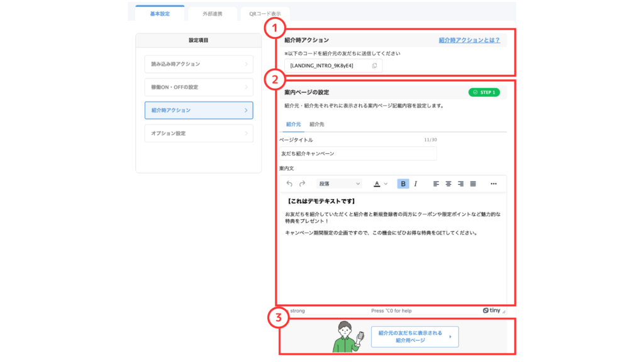Viewport: 644px width, 362px height.
Task: Open the 紹介時アクションとは？ help link
Action: [x=469, y=40]
